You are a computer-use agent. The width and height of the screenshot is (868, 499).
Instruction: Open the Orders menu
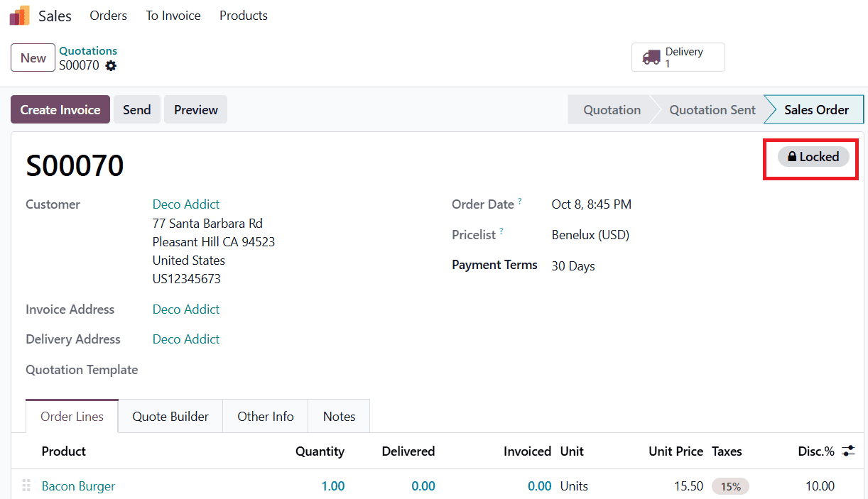[109, 16]
